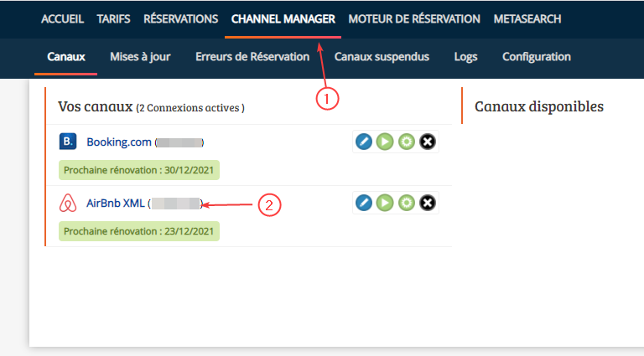Click the Booking.com logo icon
The image size is (644, 356).
tap(68, 142)
